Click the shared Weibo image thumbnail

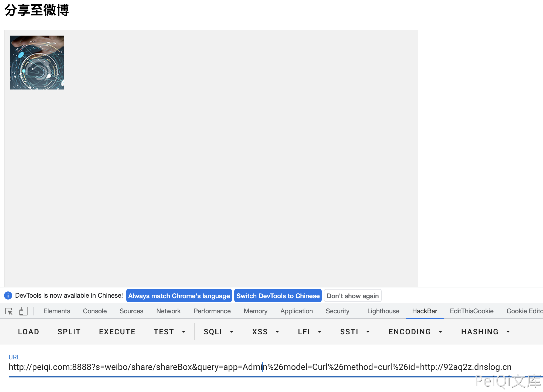37,63
